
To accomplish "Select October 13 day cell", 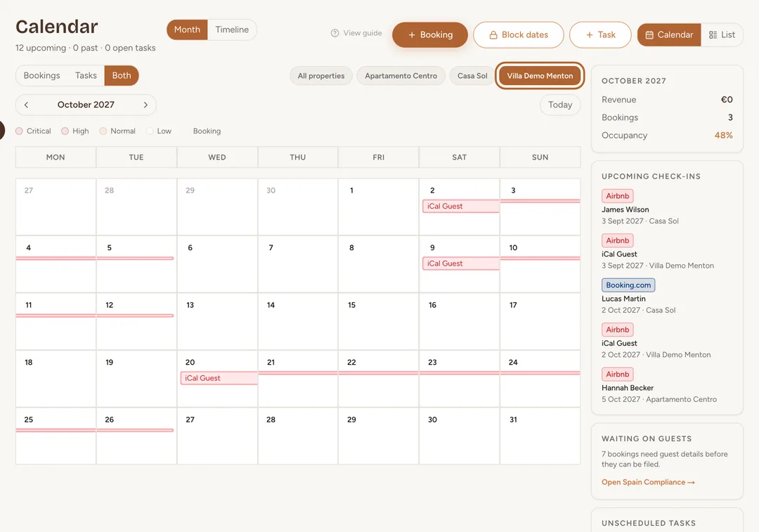I will [217, 321].
